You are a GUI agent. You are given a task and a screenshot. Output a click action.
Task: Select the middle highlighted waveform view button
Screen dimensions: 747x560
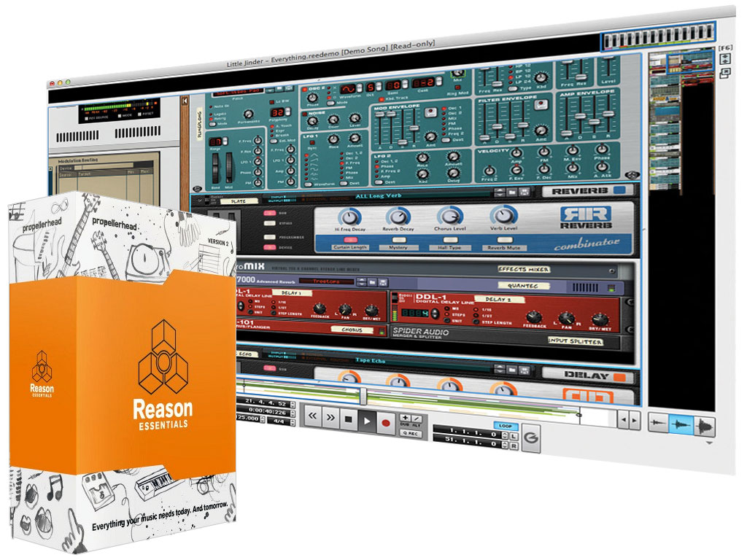(x=681, y=424)
